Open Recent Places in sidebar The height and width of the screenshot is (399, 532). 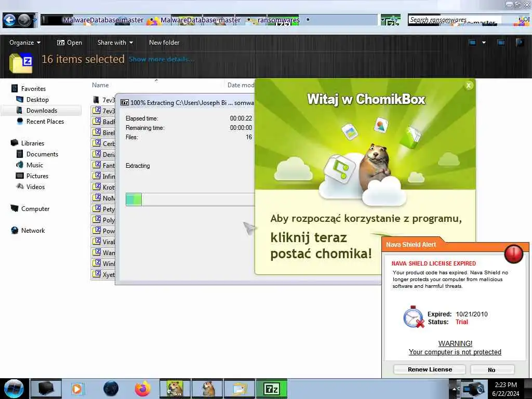pyautogui.click(x=45, y=122)
